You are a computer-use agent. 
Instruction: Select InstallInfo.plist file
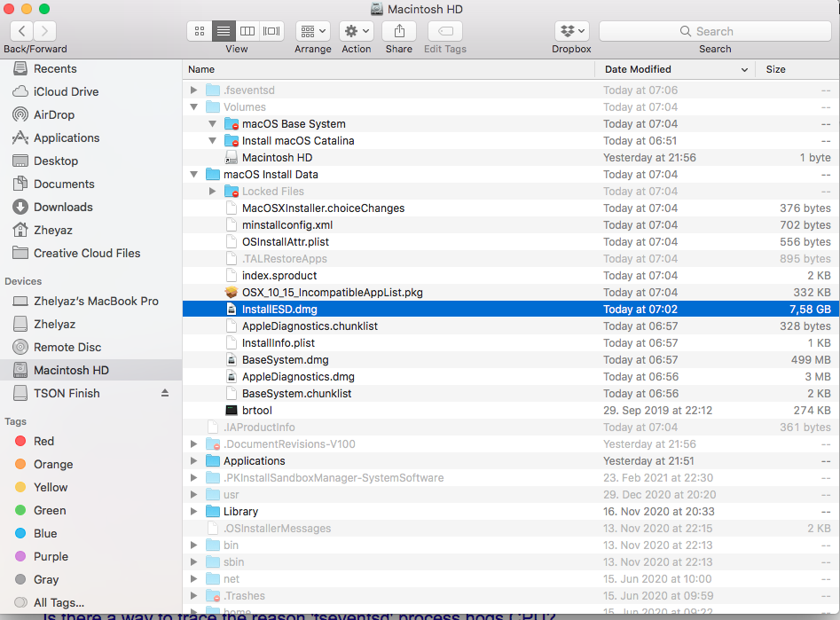(x=511, y=343)
